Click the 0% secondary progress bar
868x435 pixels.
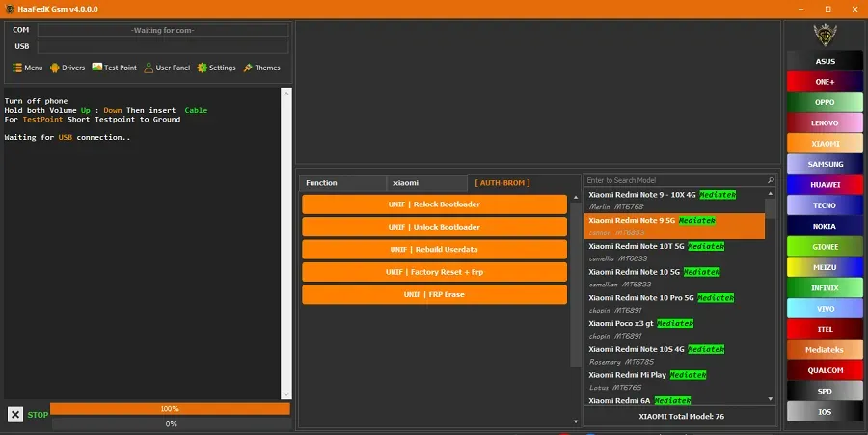click(x=172, y=424)
